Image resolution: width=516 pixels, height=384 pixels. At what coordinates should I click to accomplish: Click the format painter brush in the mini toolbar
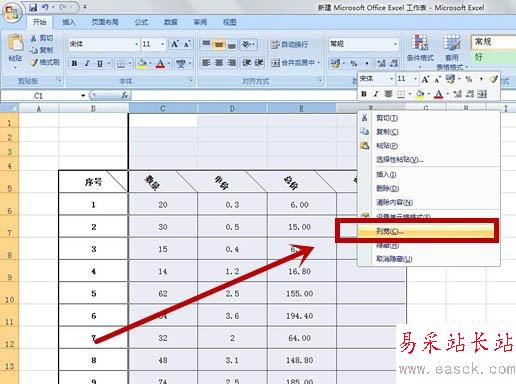point(494,79)
